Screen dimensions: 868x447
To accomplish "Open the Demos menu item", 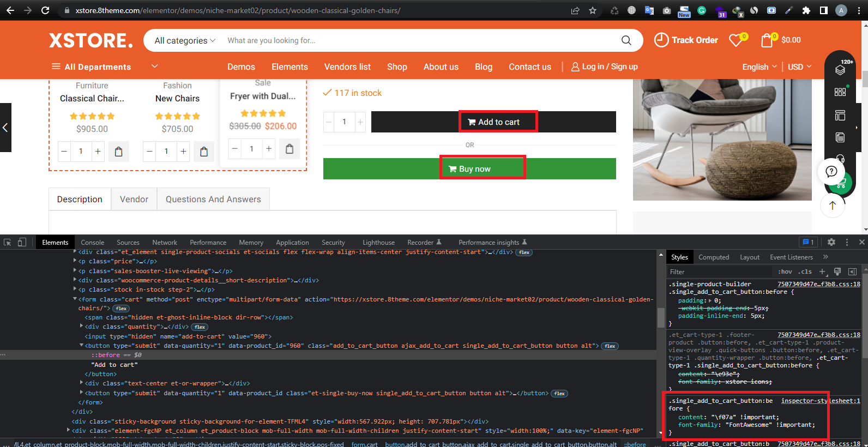I will click(241, 67).
